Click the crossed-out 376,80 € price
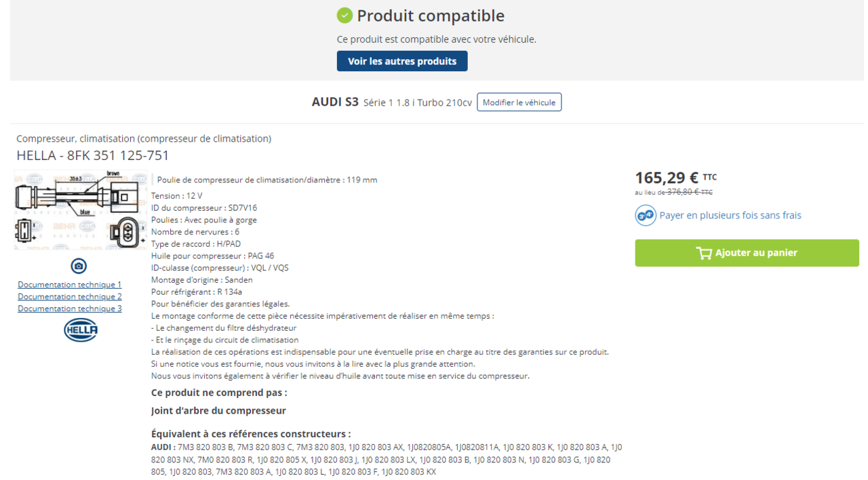This screenshot has height=480, width=868. [x=685, y=193]
